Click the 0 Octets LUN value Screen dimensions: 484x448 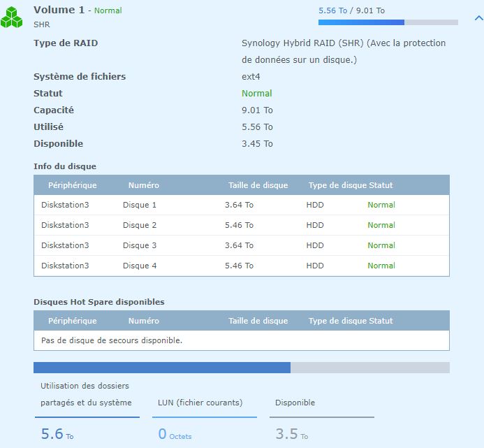(x=175, y=434)
